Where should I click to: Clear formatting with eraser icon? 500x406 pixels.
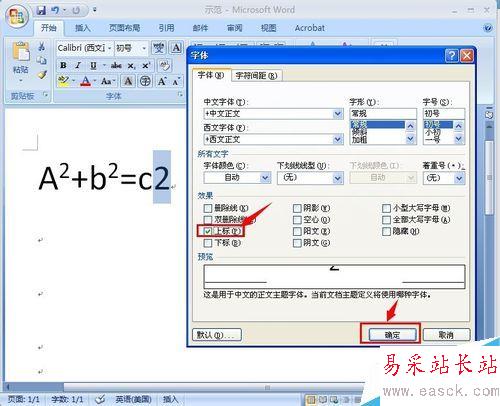(165, 65)
